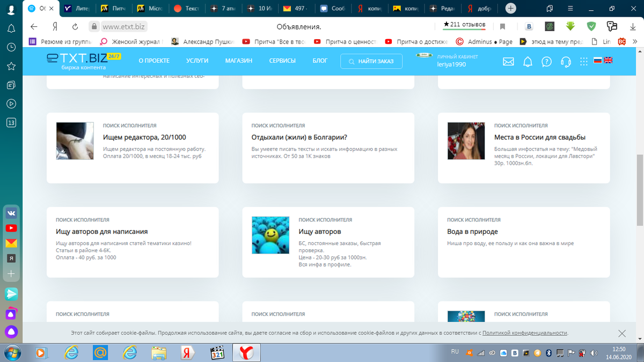Open Windows Start button

coord(11,352)
